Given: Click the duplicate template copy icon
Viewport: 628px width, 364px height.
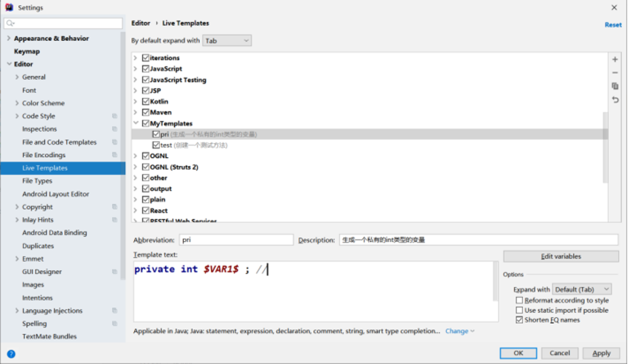Looking at the screenshot, I should click(615, 86).
